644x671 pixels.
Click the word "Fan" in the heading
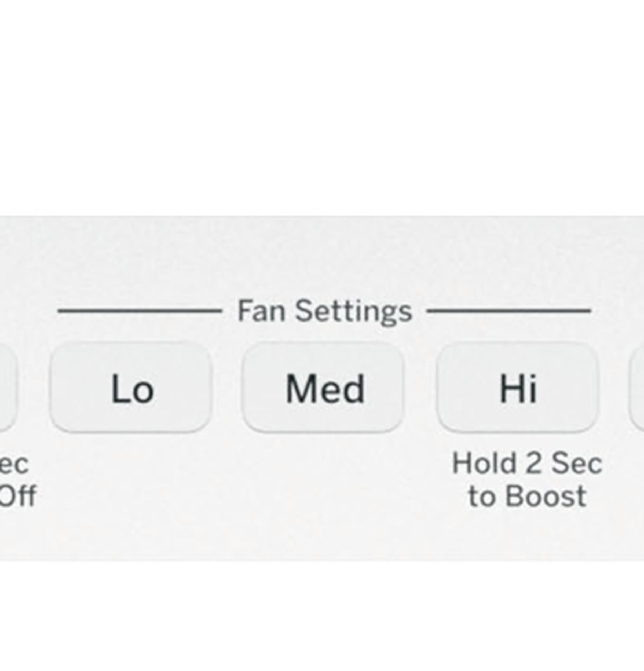261,311
